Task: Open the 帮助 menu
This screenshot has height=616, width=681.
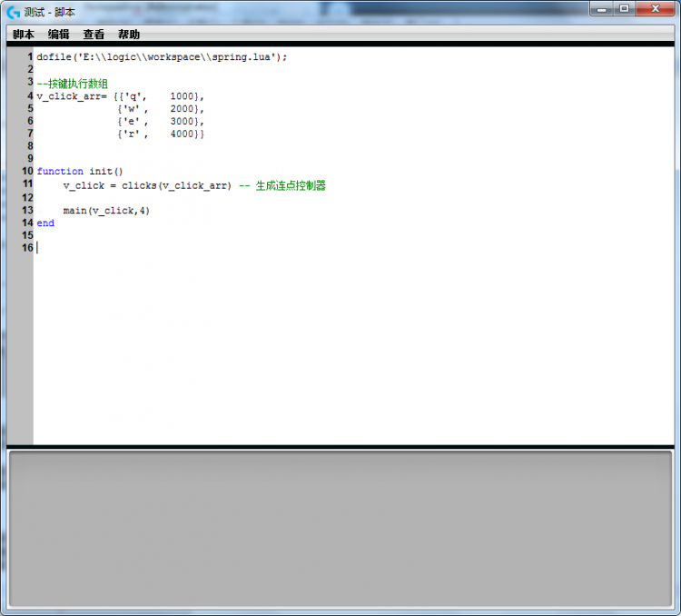Action: 129,35
